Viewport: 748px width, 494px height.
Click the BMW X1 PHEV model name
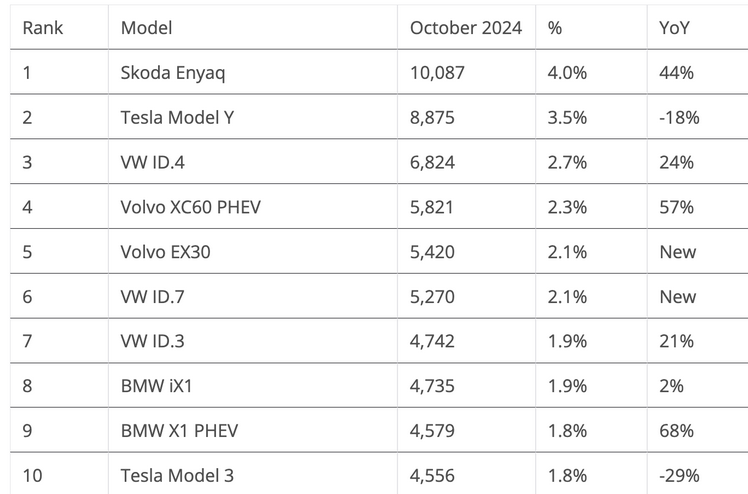[179, 431]
